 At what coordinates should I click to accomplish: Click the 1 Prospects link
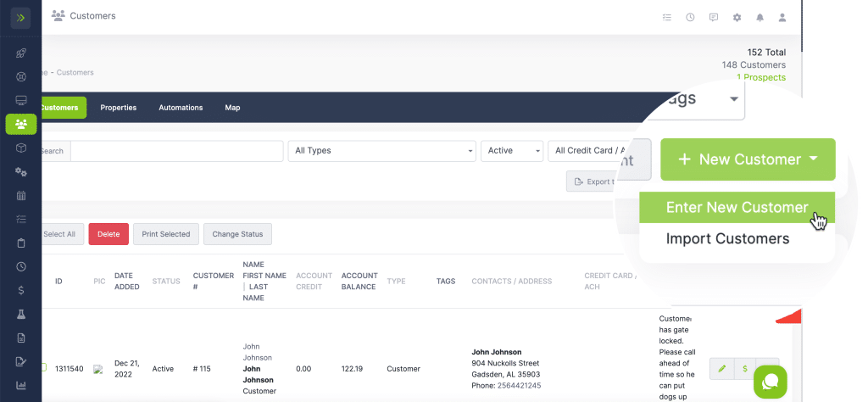pos(761,77)
